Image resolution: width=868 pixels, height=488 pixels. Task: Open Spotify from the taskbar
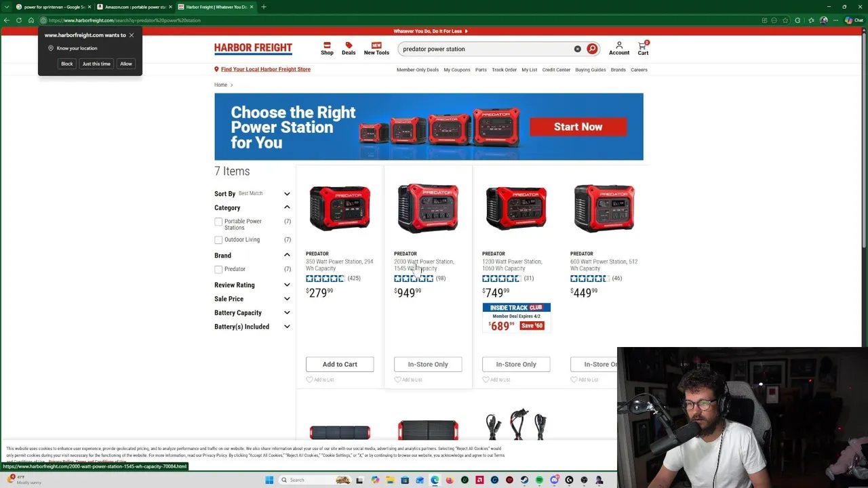(539, 480)
